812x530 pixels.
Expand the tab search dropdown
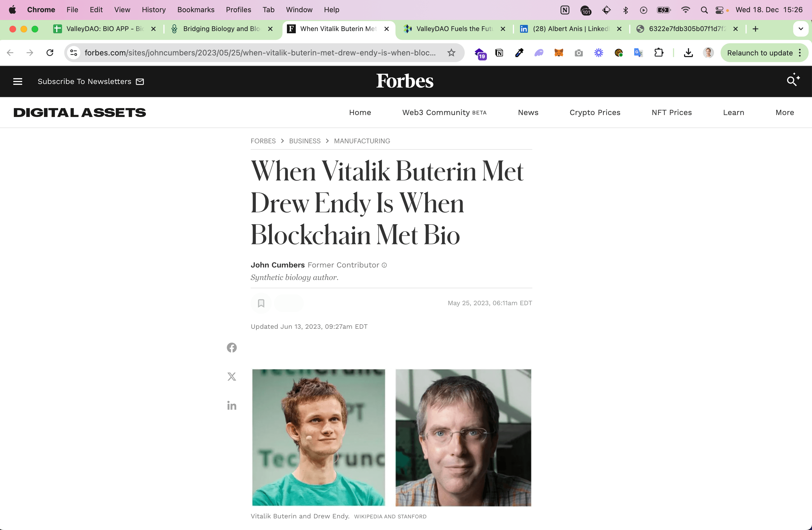point(800,29)
